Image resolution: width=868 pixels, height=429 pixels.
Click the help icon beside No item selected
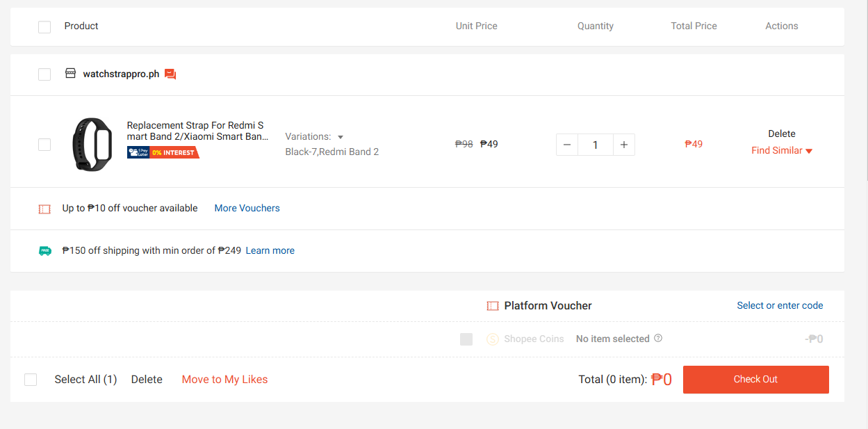[x=658, y=339]
